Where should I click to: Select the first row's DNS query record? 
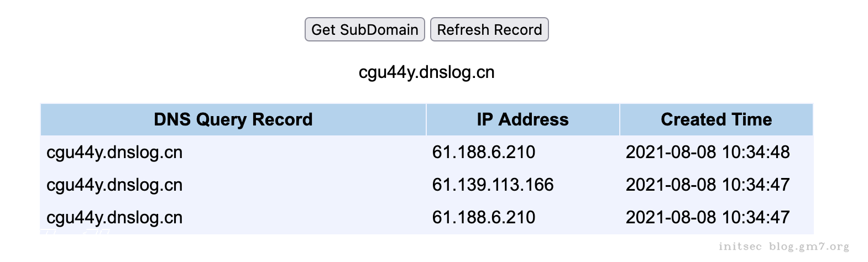point(114,152)
